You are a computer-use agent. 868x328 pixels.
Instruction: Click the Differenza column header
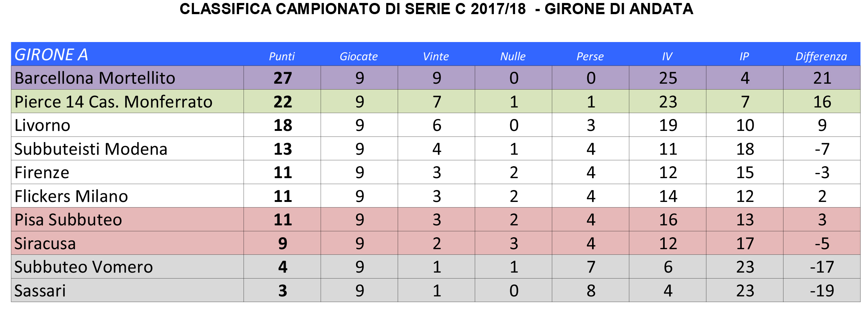click(x=821, y=56)
